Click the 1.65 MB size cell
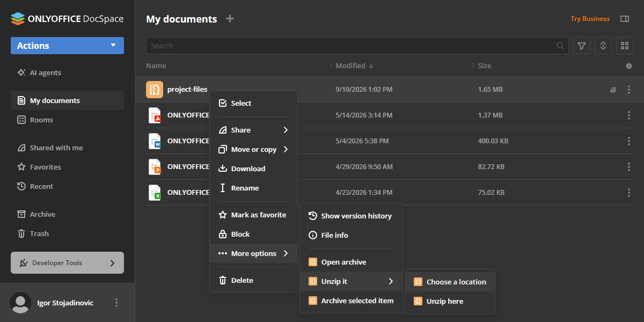Screen dimensions: 644x322 click(x=490, y=90)
